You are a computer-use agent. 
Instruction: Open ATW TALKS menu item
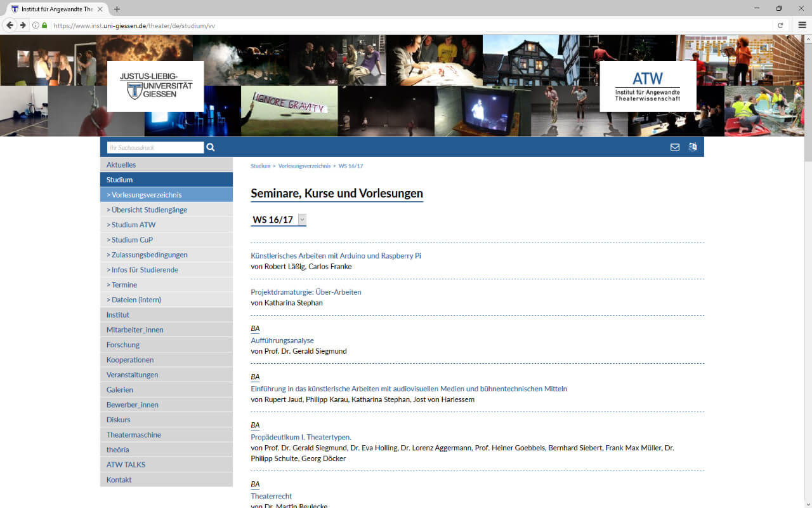pyautogui.click(x=166, y=465)
